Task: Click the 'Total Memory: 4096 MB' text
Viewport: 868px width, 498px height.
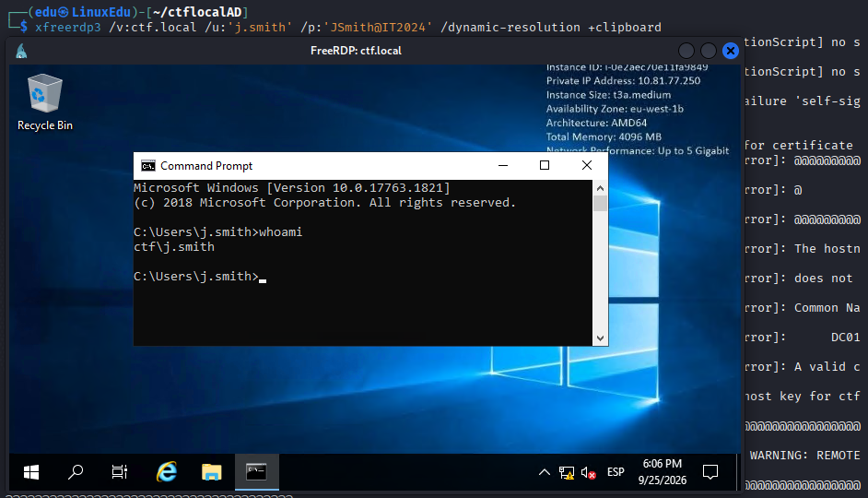Action: tap(604, 136)
